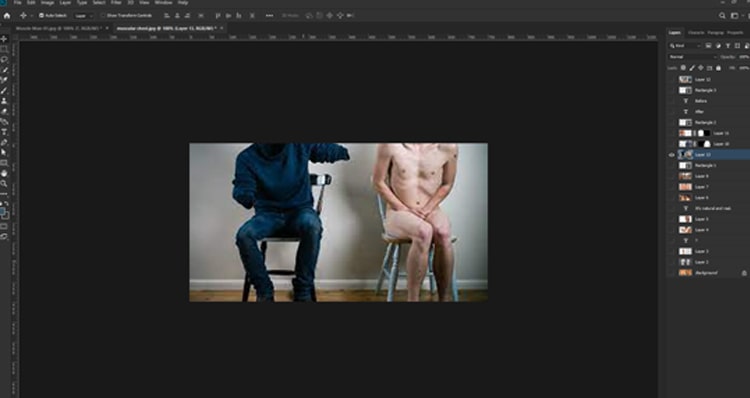Select the 'It's natural and real.' text layer
Screen dimensions: 750x398
[x=712, y=209]
